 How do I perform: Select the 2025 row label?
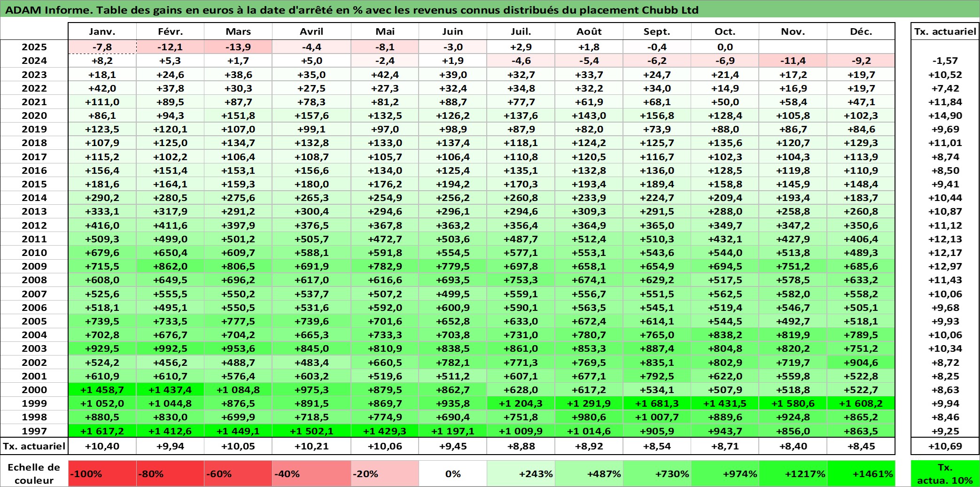tap(34, 47)
